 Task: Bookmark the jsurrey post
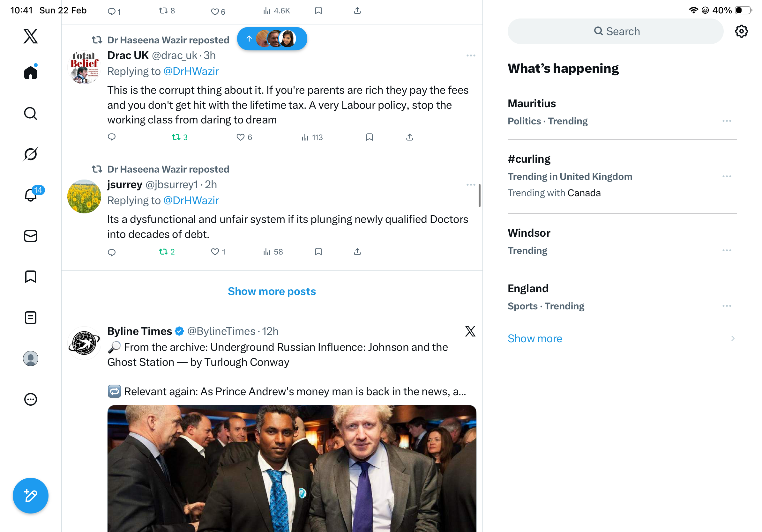pyautogui.click(x=318, y=252)
